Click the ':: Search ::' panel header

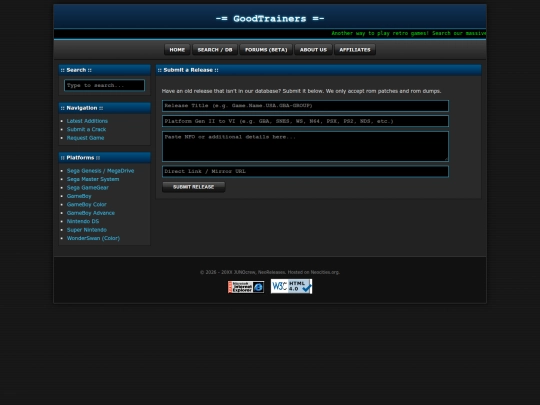click(105, 70)
